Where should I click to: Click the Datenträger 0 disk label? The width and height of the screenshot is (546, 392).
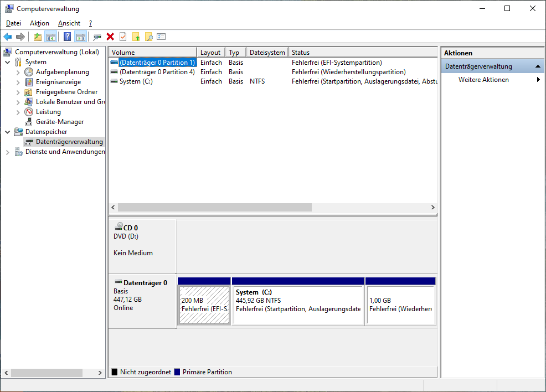click(x=145, y=283)
